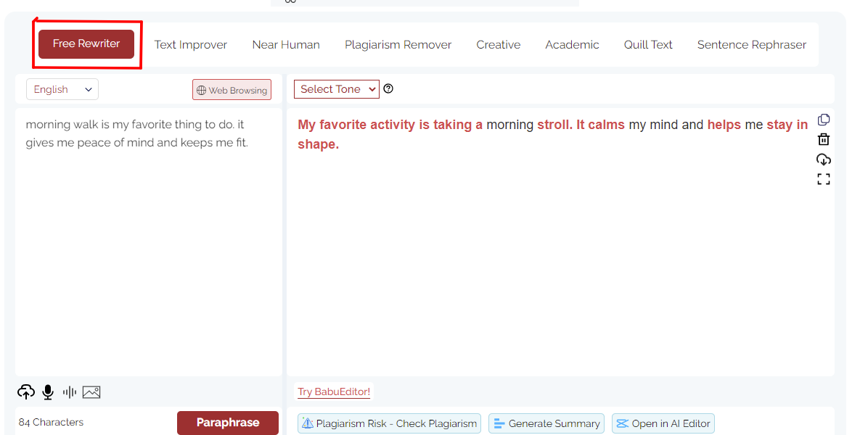Click the '84 Characters' counter
The width and height of the screenshot is (868, 435).
point(51,422)
